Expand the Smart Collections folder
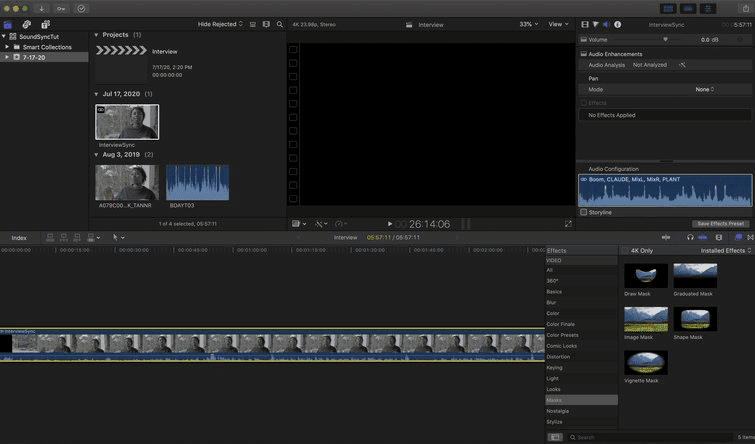755x444 pixels. [7, 47]
